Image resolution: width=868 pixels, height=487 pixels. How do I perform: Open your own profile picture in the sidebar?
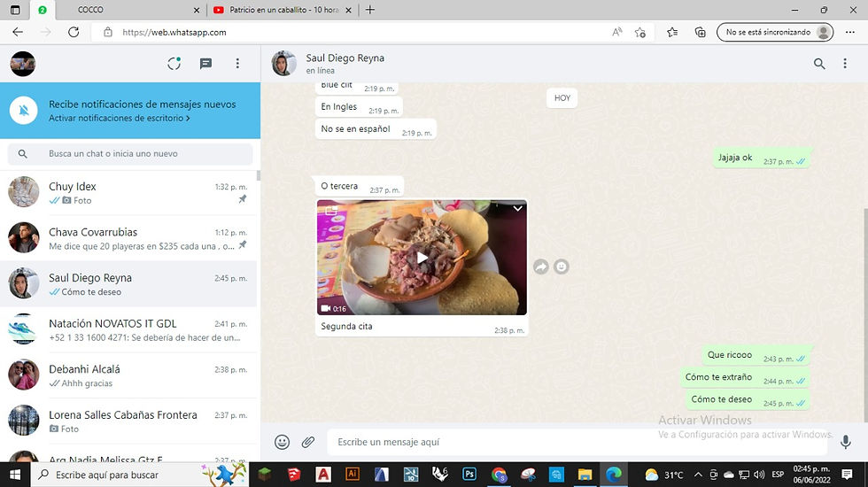[23, 64]
